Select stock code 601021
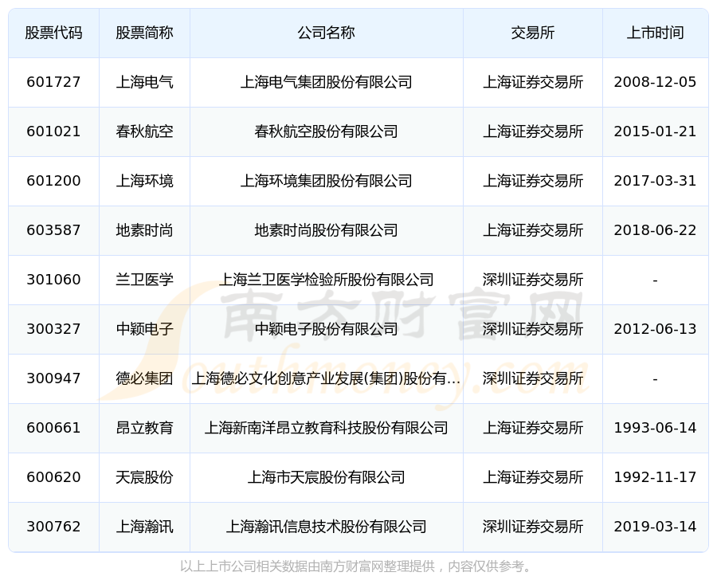Image resolution: width=717 pixels, height=588 pixels. click(x=53, y=131)
